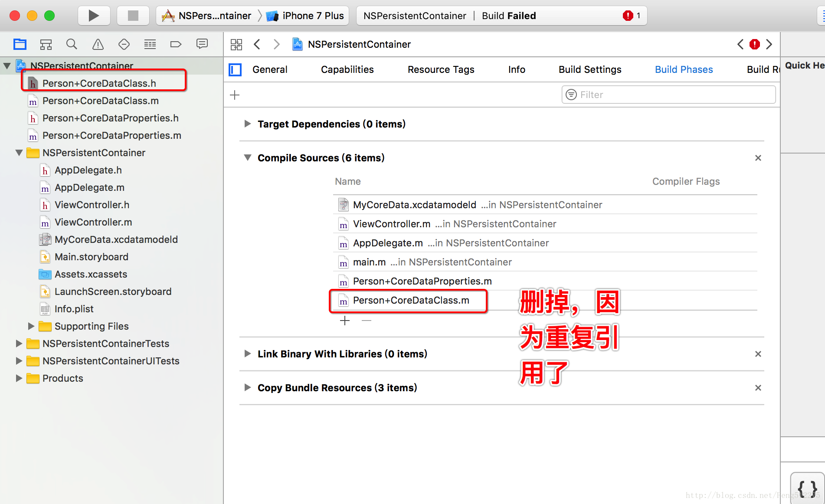Expand the NSPersistentContainerUITests group
Screen dimensions: 825x504
[19, 361]
